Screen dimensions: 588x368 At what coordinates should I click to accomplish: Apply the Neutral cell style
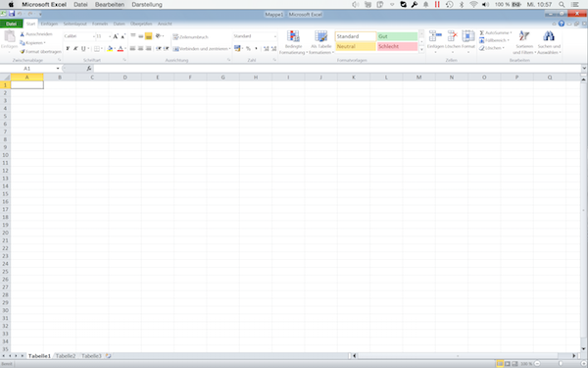(356, 46)
